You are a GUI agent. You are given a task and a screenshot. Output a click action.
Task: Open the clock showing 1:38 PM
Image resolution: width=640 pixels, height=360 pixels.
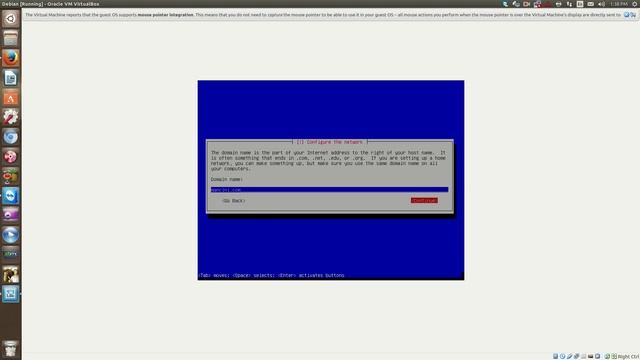619,4
